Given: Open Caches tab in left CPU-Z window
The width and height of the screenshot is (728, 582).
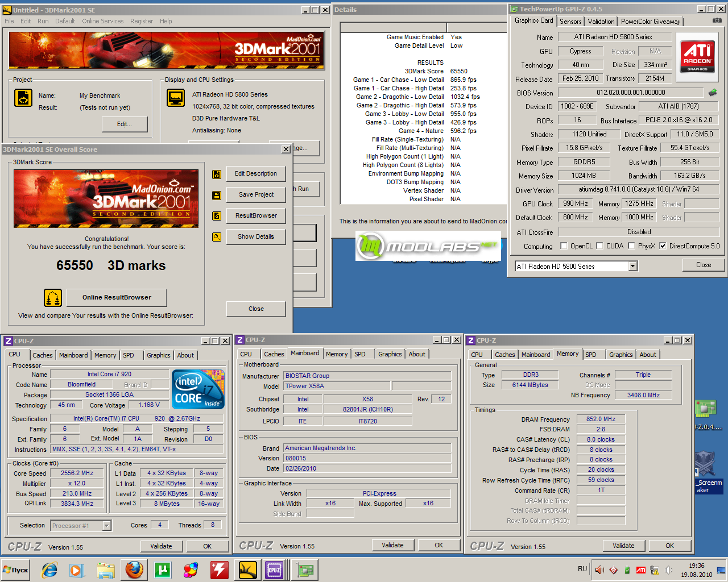Looking at the screenshot, I should point(43,355).
